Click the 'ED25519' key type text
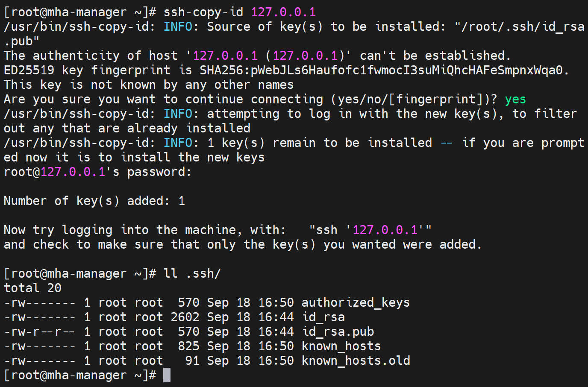 point(29,70)
